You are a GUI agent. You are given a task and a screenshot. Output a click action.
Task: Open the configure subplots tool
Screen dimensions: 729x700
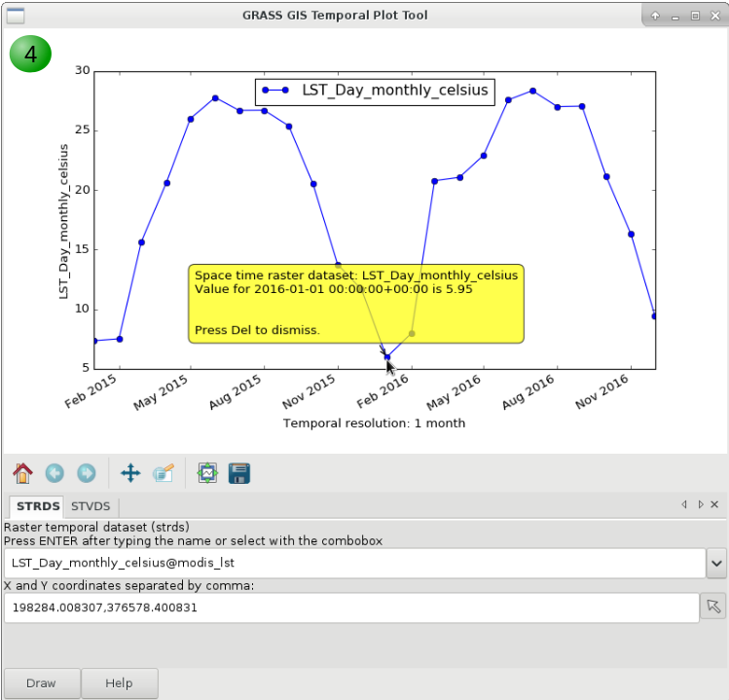(207, 473)
